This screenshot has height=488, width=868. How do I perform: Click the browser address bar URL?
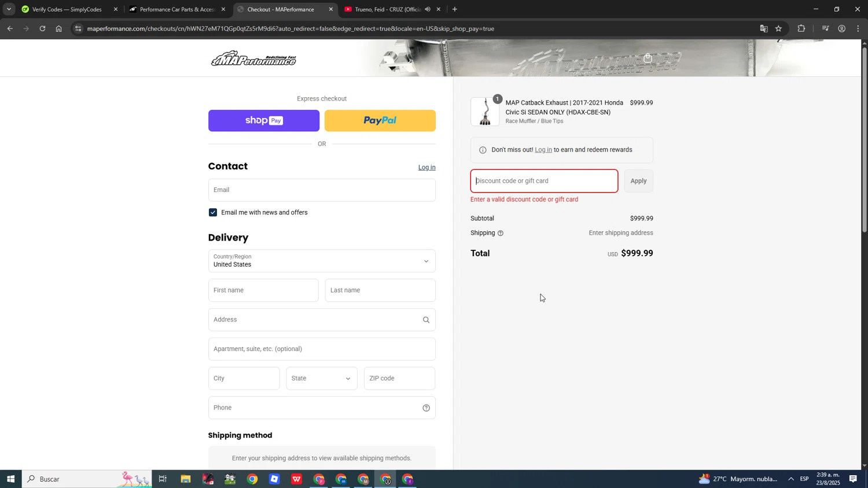(290, 28)
